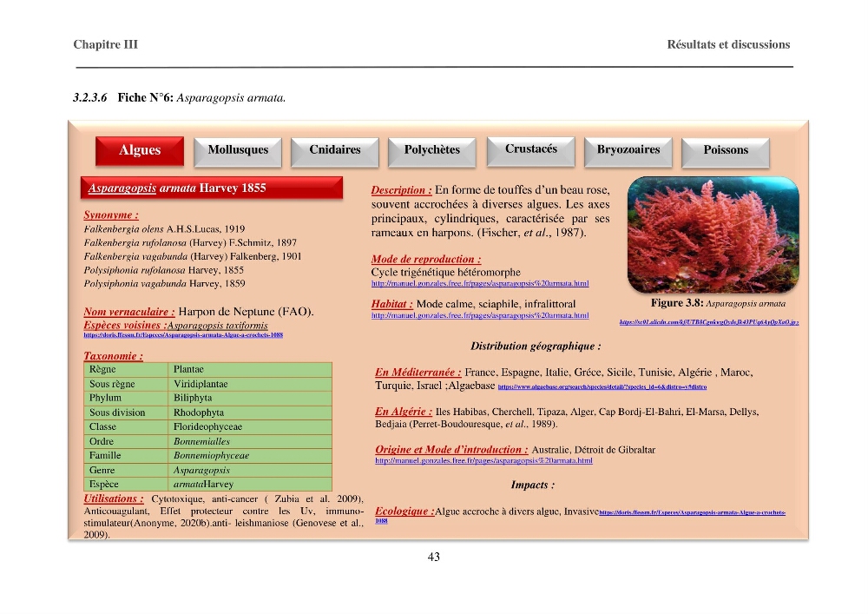
Task: Click the 'Biliphyta' cell in Phylum row
Action: tap(250, 398)
